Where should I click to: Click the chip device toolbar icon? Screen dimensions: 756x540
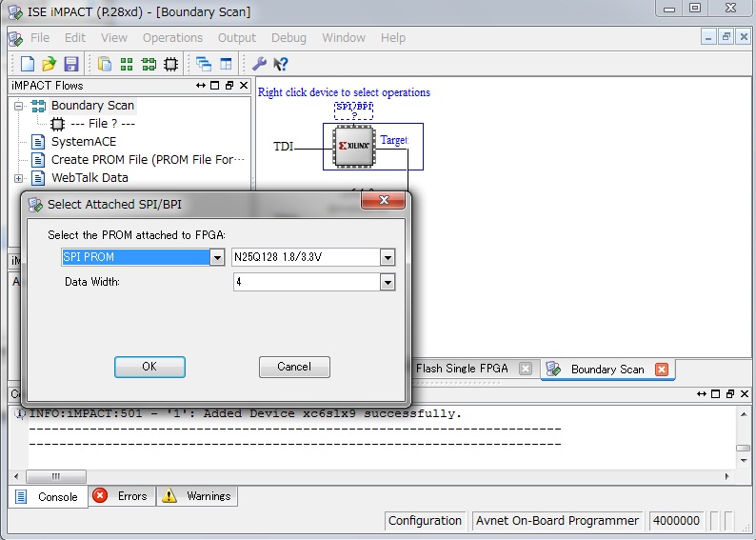[170, 64]
